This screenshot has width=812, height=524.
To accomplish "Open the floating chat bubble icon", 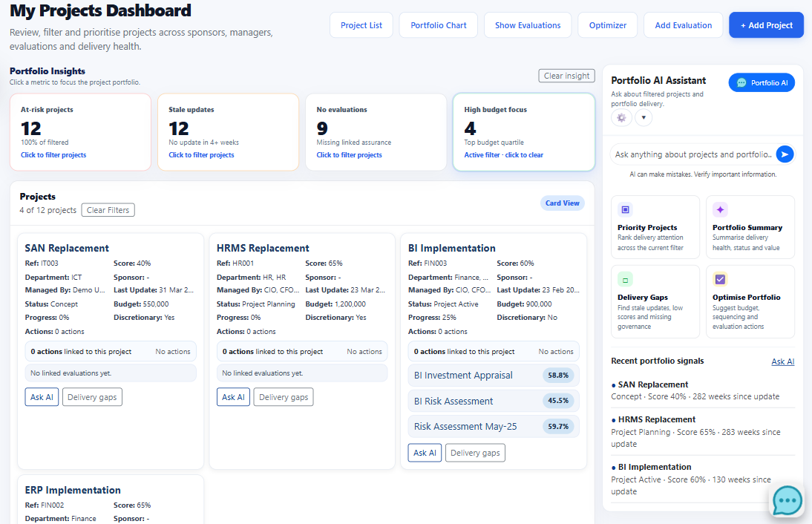I will (x=788, y=500).
